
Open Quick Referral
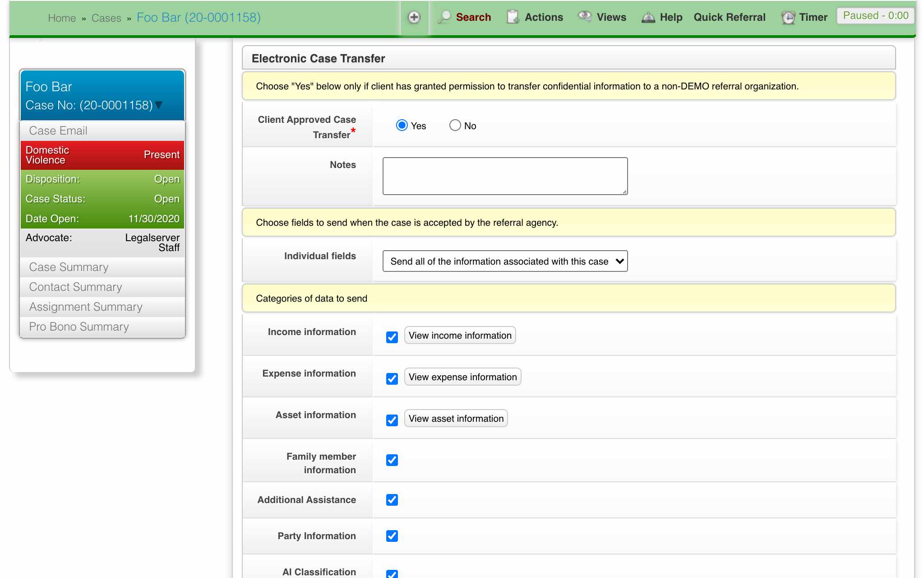coord(730,17)
